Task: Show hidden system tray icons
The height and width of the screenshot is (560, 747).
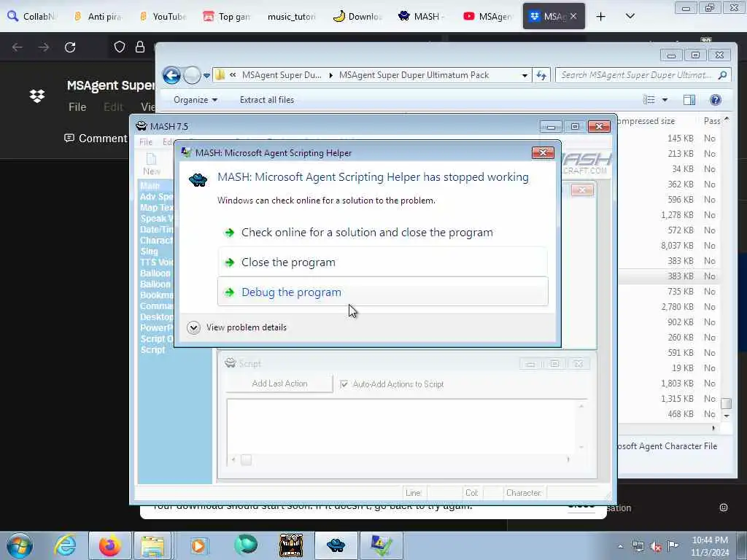Action: (620, 547)
